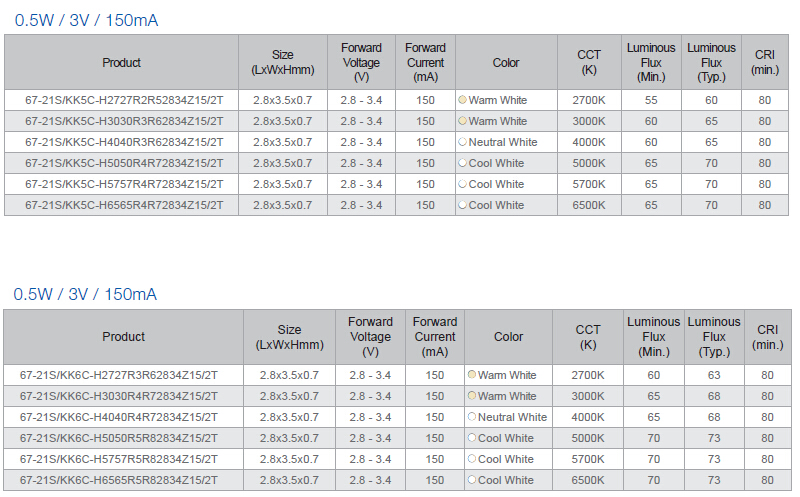Viewport: 800px width, 497px height.
Task: Click the 0.5W / 3V / 150mA heading above KK5C table
Action: point(86,20)
